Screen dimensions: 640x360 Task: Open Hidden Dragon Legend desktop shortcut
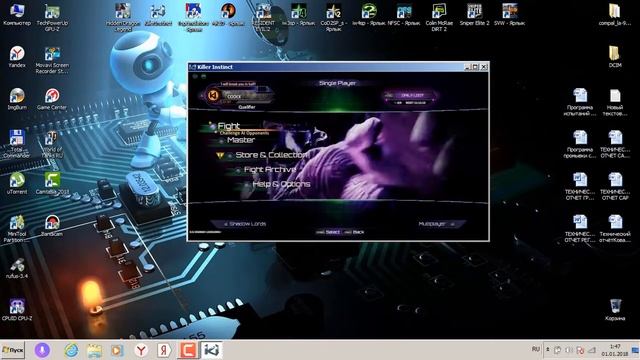(x=123, y=17)
